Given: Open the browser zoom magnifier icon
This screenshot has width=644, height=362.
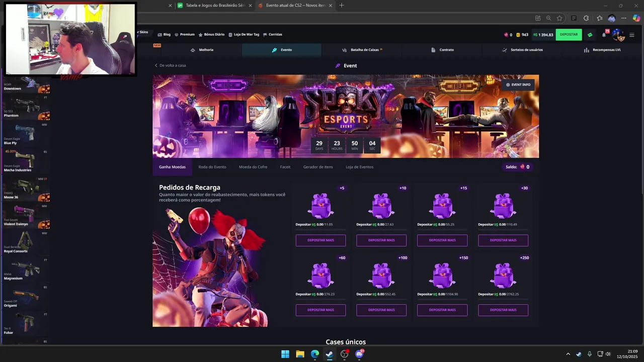Looking at the screenshot, I should click(x=548, y=18).
